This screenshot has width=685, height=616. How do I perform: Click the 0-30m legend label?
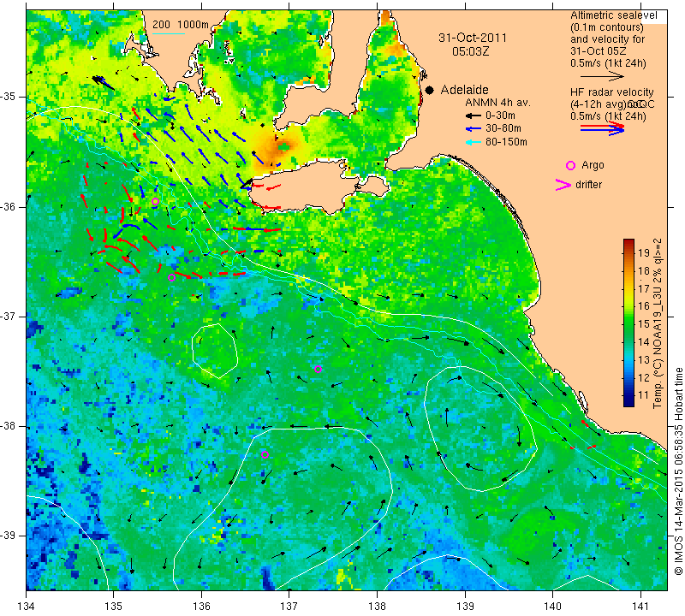coord(500,115)
